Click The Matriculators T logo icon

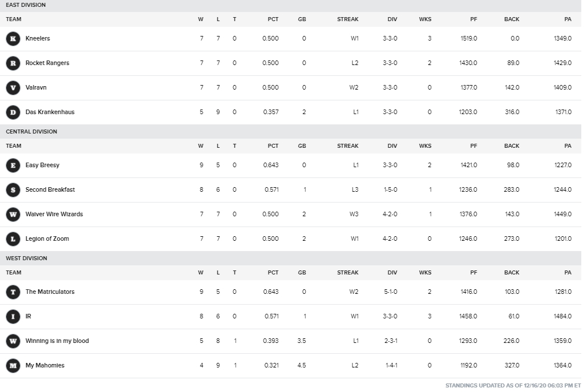pos(13,292)
